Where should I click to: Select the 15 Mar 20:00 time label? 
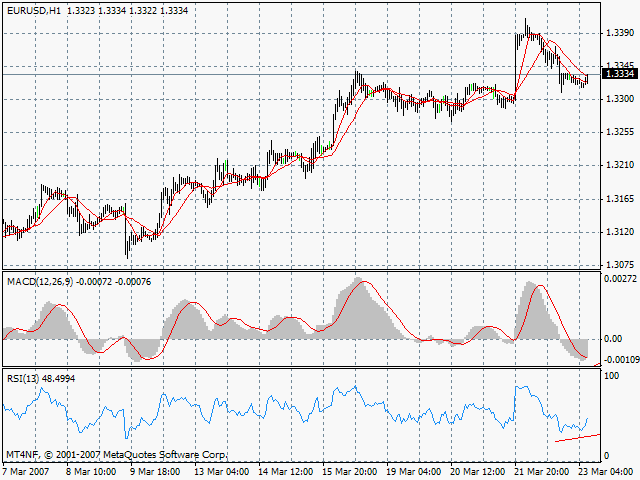(349, 471)
